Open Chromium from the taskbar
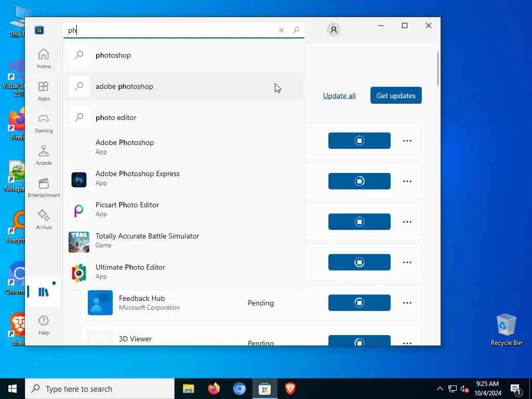532x399 pixels. click(239, 389)
